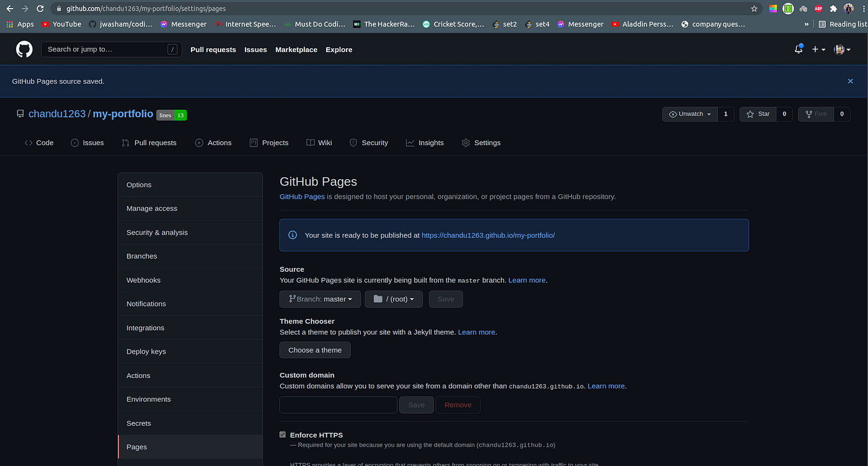Toggle the Enforce HTTPS checkbox
868x466 pixels.
[283, 435]
